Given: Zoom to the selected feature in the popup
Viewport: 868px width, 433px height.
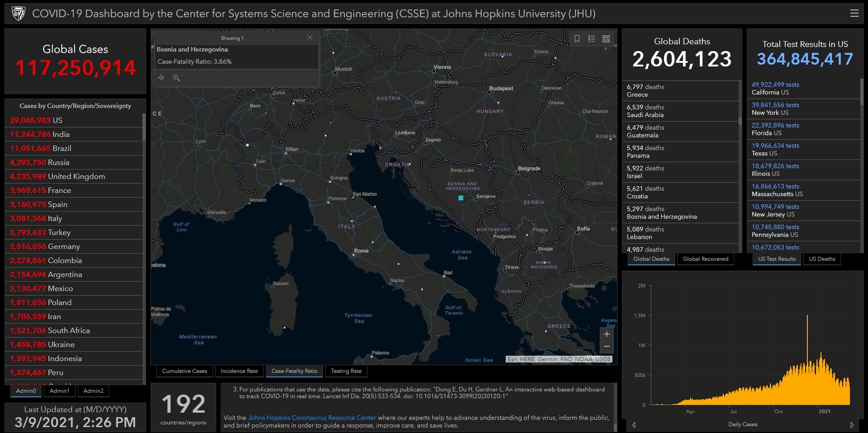Looking at the screenshot, I should point(176,78).
